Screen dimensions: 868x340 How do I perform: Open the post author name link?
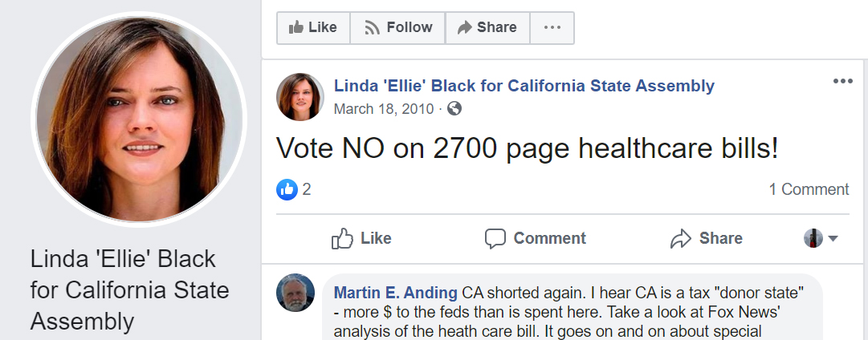coord(524,86)
